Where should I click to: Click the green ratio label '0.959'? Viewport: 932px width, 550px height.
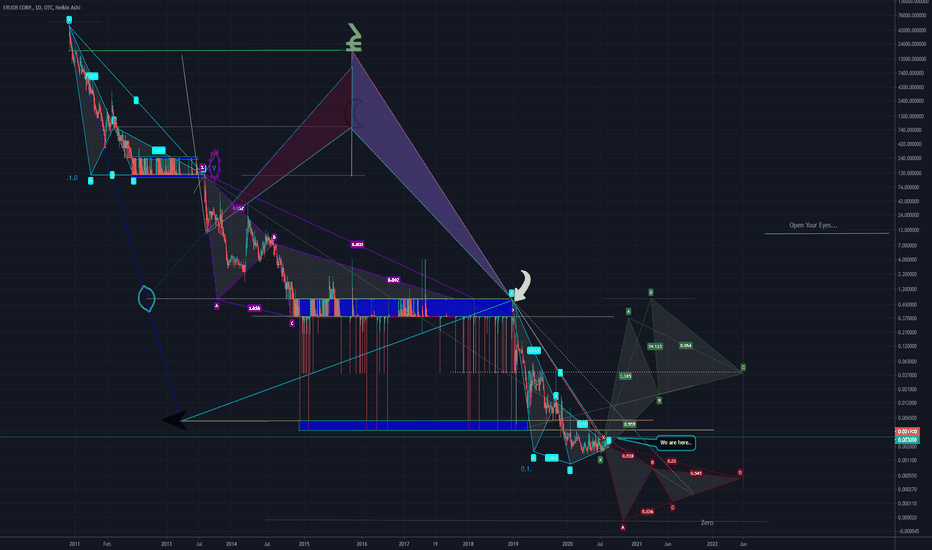point(629,424)
